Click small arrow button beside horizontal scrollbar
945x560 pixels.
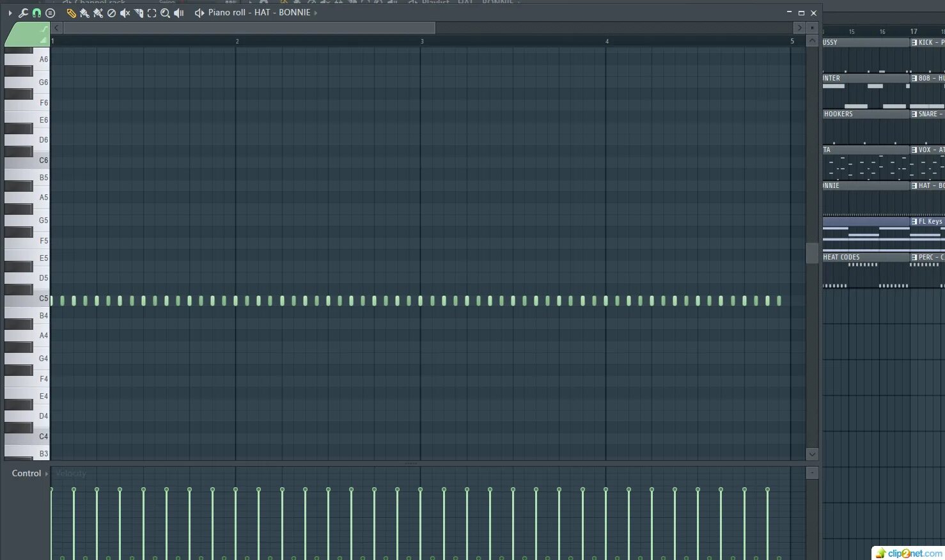(812, 27)
